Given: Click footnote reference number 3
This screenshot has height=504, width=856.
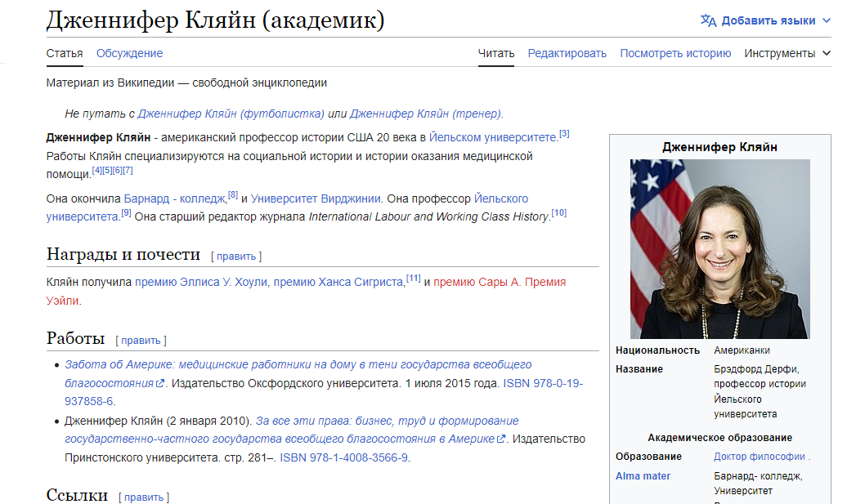Looking at the screenshot, I should (x=564, y=134).
